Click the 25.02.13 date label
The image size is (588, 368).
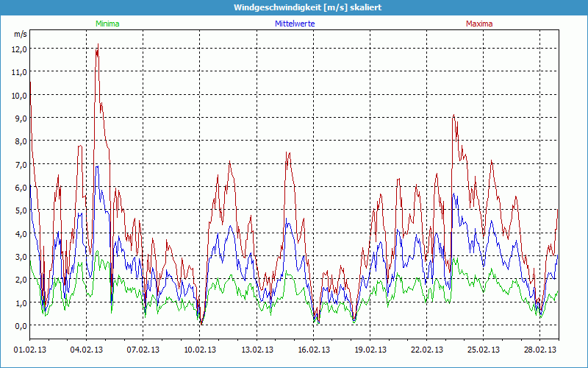pyautogui.click(x=484, y=350)
